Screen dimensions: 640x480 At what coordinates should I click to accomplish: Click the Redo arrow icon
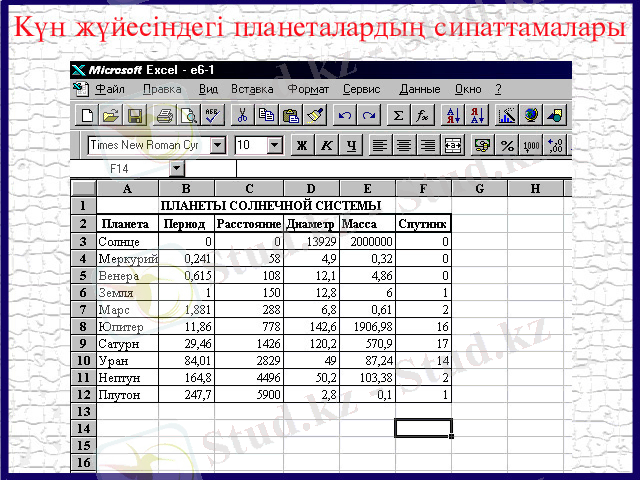click(x=369, y=115)
